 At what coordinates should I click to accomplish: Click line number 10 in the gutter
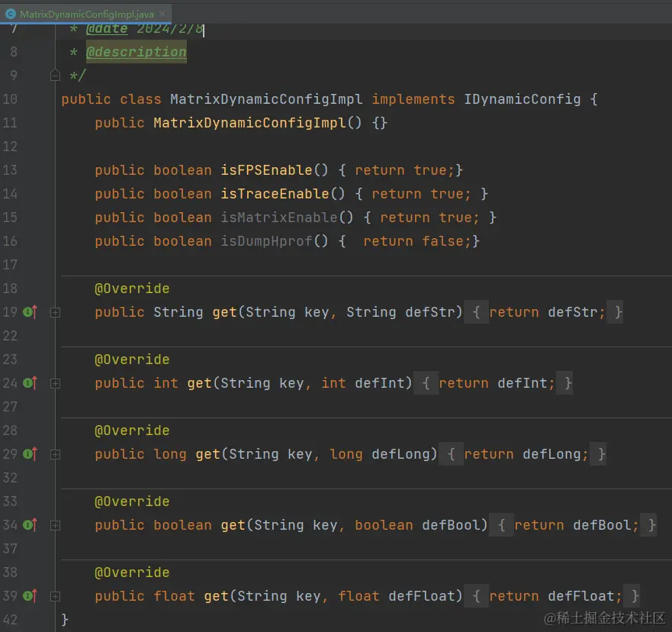click(x=10, y=99)
